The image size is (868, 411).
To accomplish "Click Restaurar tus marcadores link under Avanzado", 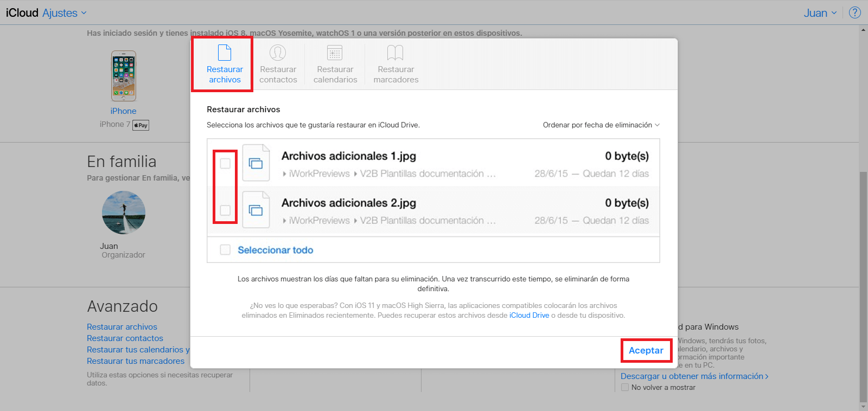I will [136, 361].
